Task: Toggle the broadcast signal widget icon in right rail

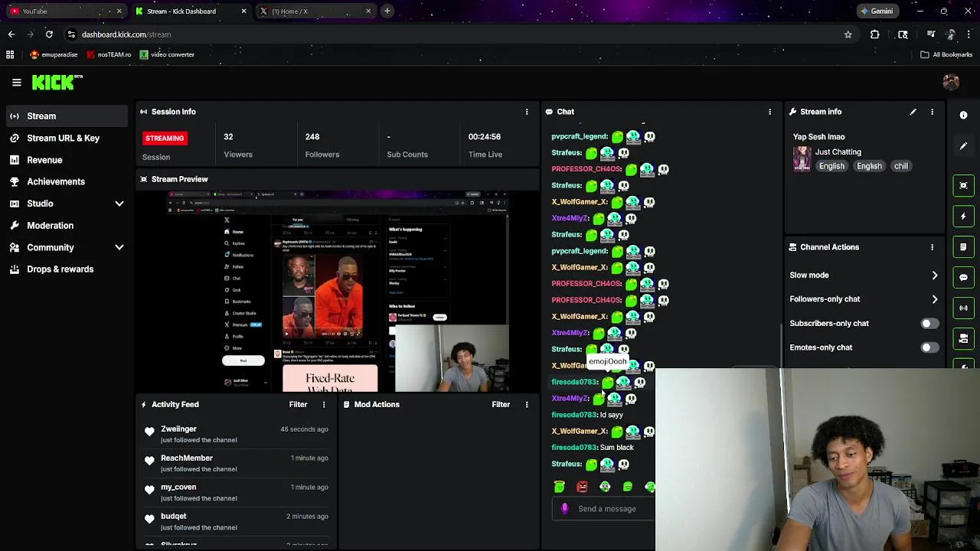Action: (963, 308)
